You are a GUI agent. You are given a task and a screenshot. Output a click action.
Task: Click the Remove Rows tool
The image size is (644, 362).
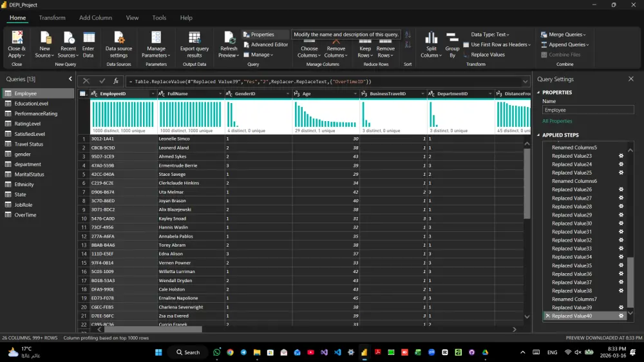[x=385, y=48]
